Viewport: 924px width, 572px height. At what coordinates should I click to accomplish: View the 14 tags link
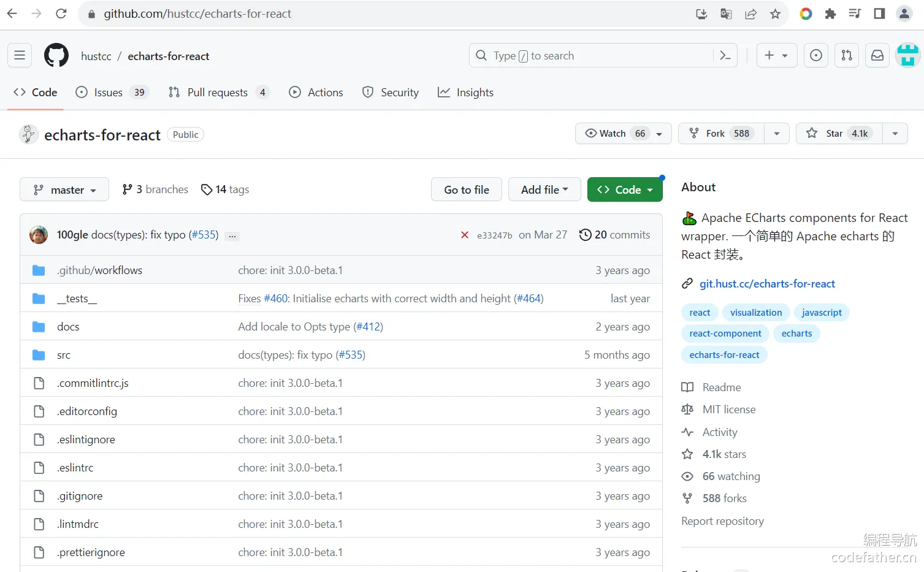225,189
